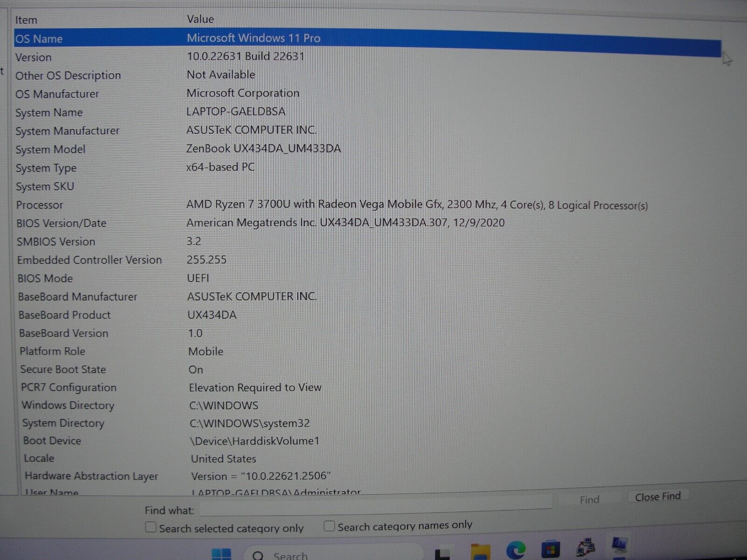
Task: Click the 'C:\WINDOWS\system32' value
Action: click(249, 423)
